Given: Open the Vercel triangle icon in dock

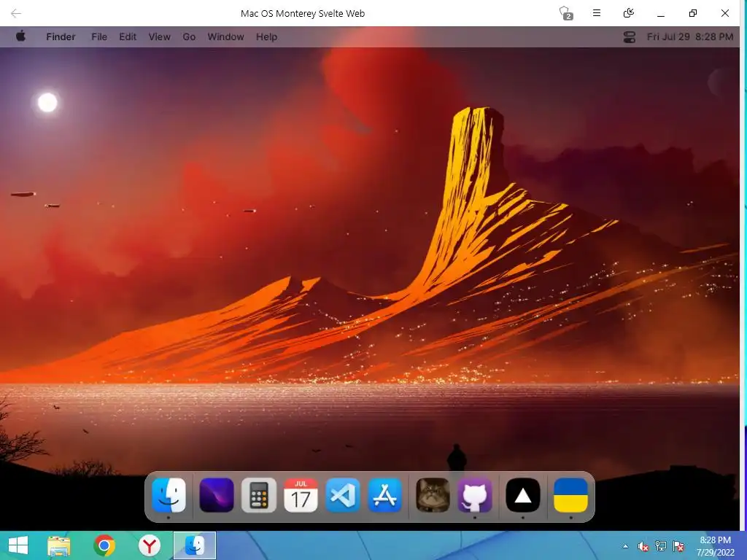Looking at the screenshot, I should [522, 495].
